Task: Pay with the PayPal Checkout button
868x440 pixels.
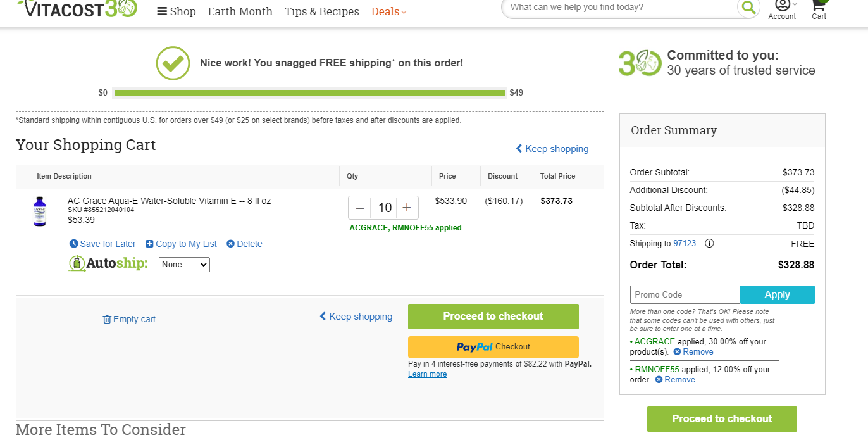Action: click(493, 347)
